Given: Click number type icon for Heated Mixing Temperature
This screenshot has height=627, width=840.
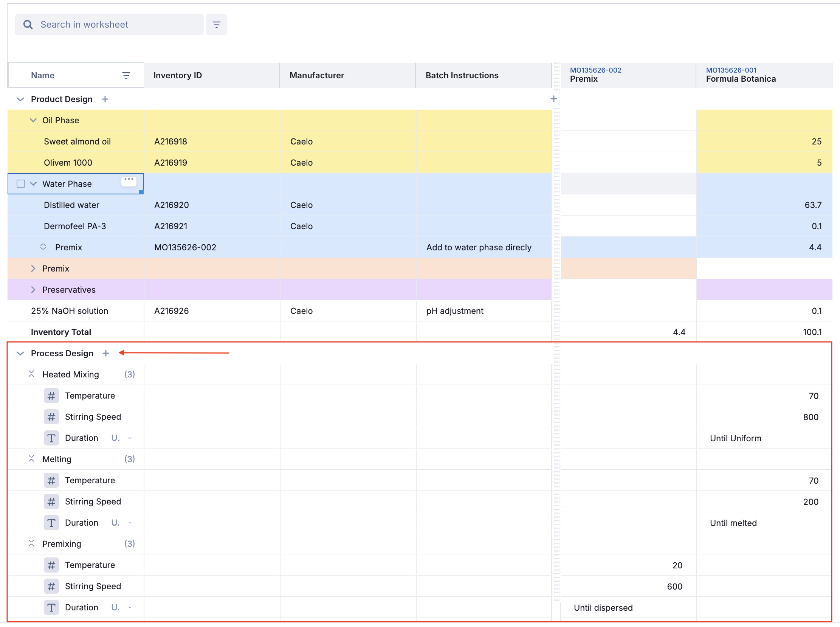Looking at the screenshot, I should tap(51, 396).
